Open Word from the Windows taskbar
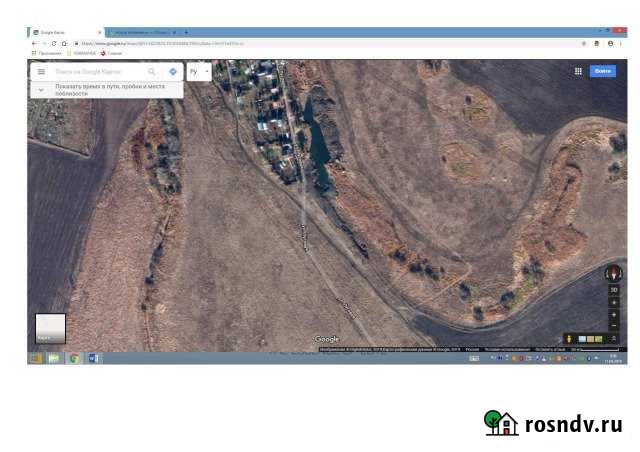The width and height of the screenshot is (640, 452). [93, 357]
